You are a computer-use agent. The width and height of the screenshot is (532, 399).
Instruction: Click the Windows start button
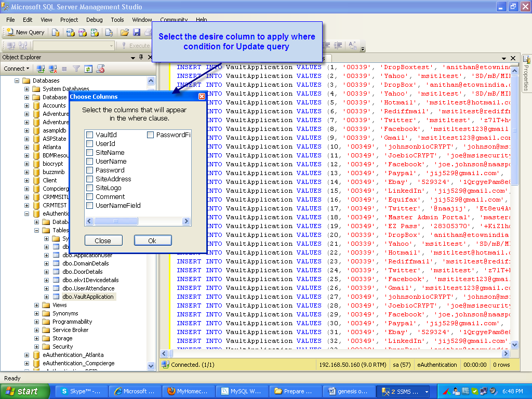coord(24,391)
